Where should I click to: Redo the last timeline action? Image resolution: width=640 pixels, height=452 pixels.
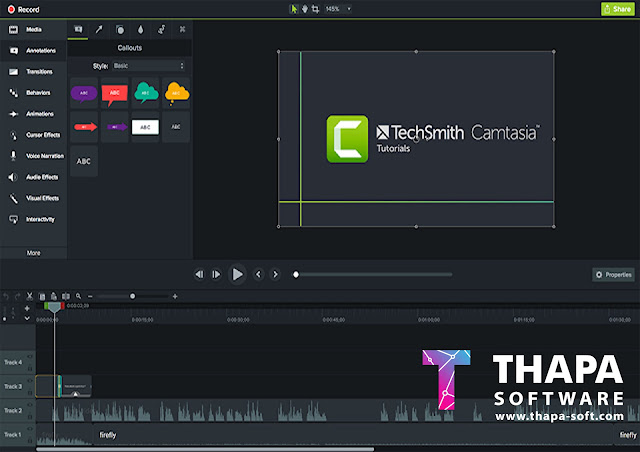tap(17, 296)
